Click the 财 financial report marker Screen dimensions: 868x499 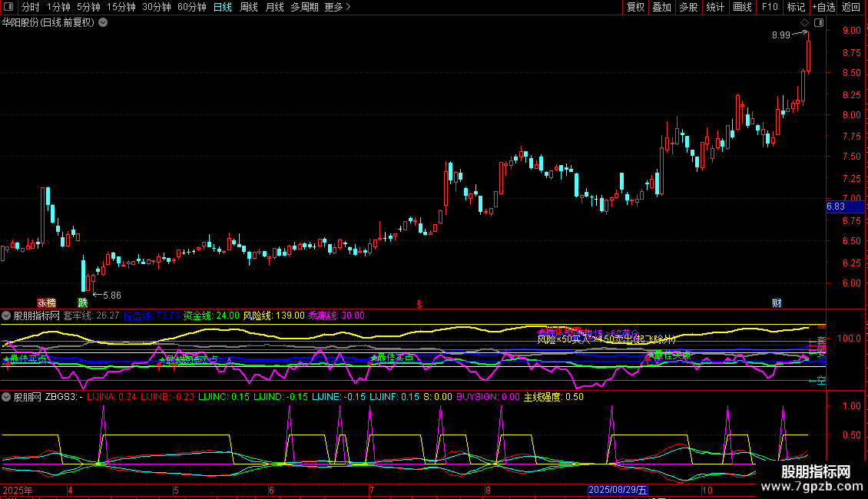(x=777, y=302)
